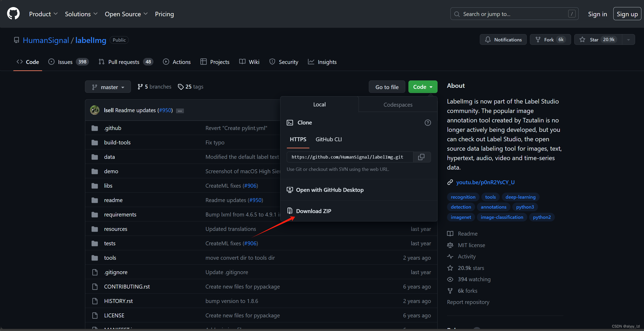Open the star lists dropdown arrow
644x331 pixels.
[628, 40]
